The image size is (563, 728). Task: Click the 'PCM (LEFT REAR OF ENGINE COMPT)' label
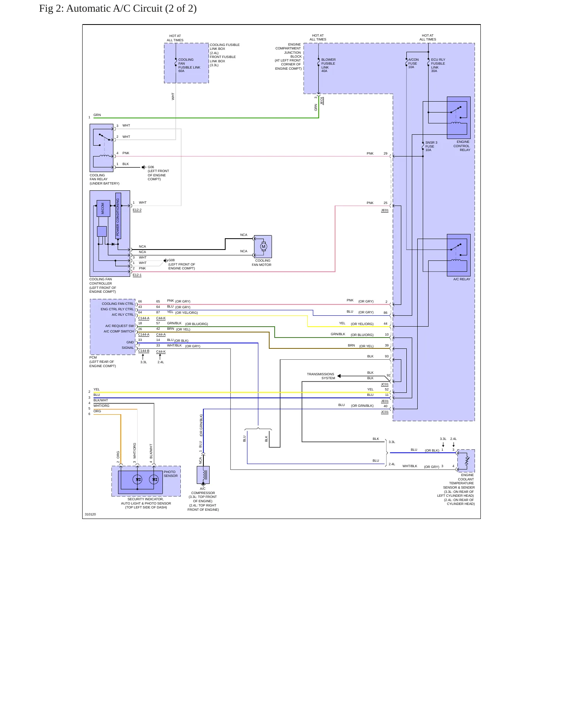pyautogui.click(x=102, y=362)
